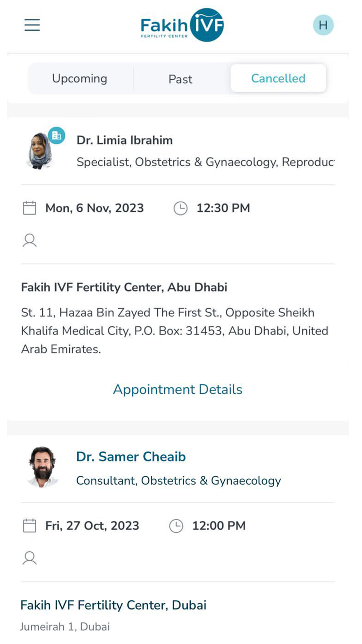The image size is (362, 644).
Task: Open Dr. Samer Cheaib's profile link
Action: coord(131,457)
